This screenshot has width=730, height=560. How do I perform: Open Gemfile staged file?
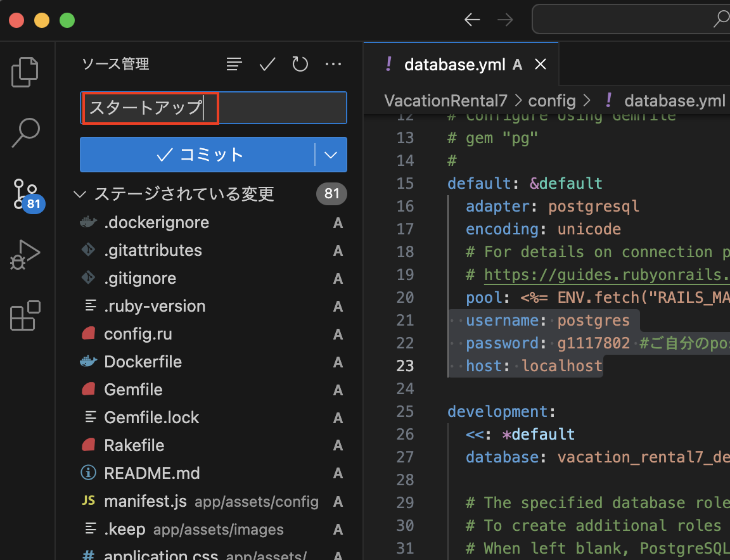click(133, 390)
